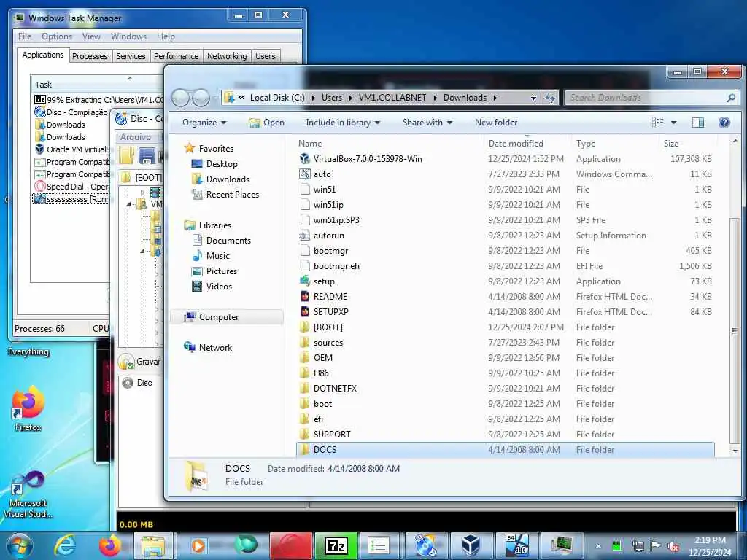
Task: Open the Share with dropdown
Action: tap(427, 122)
